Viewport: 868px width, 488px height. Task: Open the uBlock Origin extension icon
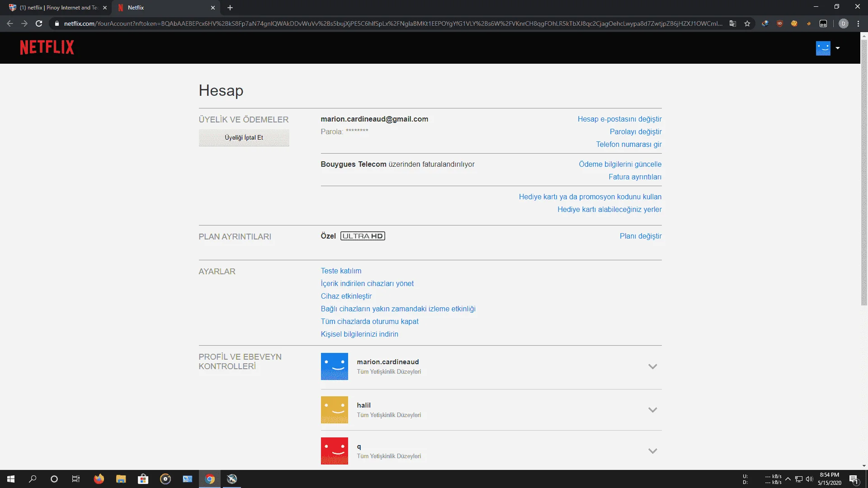(x=779, y=23)
